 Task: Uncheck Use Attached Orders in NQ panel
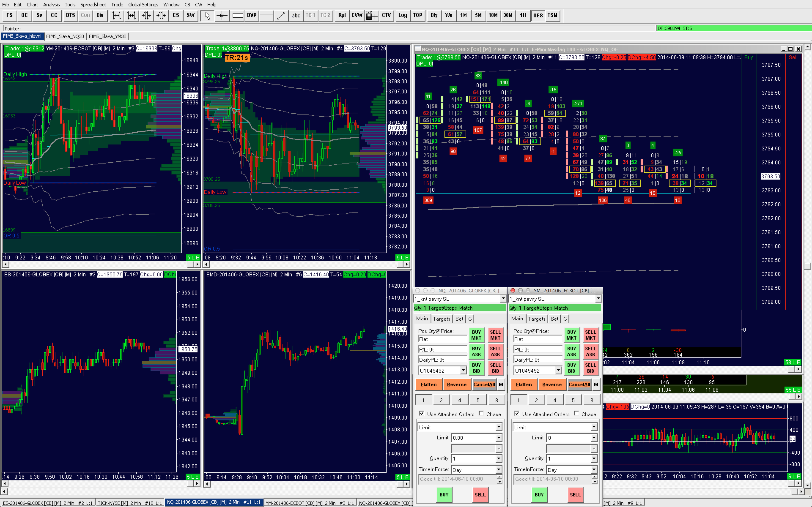click(x=422, y=413)
